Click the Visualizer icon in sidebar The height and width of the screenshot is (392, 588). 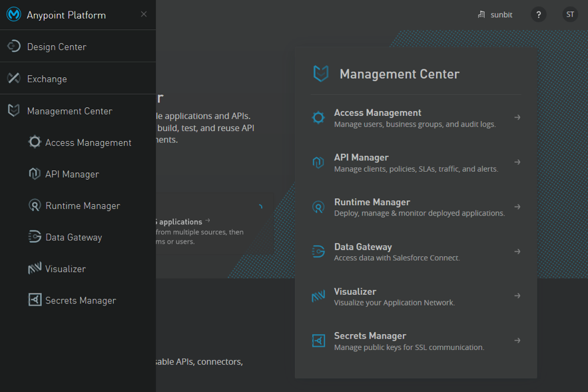[35, 269]
